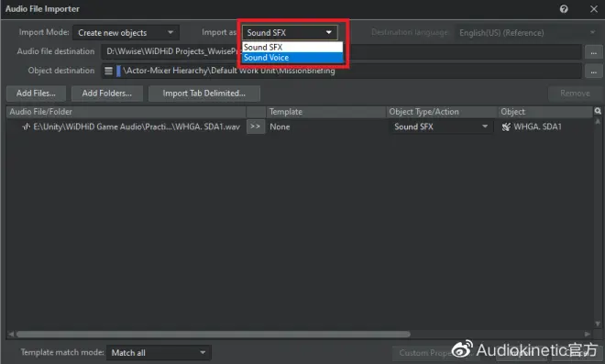Open the Destination language dropdown
Viewport: 605px width, 364px height.
coord(527,32)
